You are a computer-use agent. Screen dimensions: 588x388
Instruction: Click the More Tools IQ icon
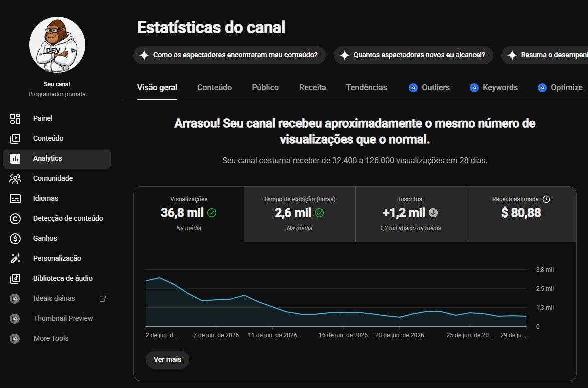click(x=15, y=339)
